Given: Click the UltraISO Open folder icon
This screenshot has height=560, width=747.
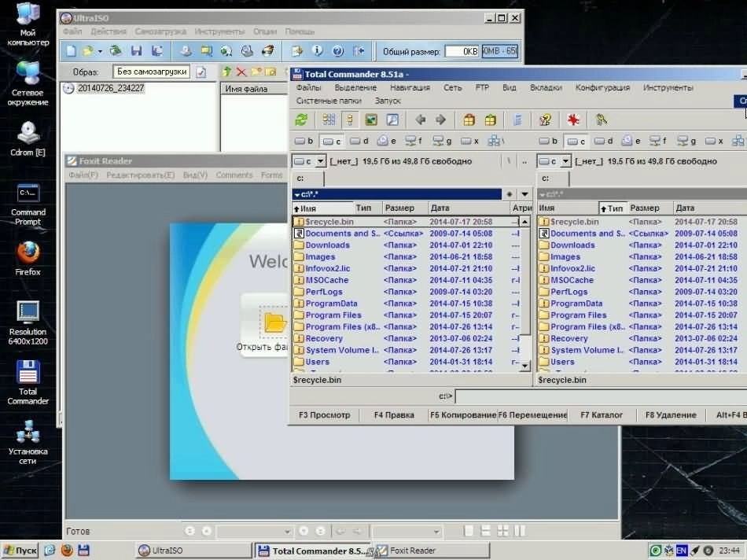Looking at the screenshot, I should [87, 51].
